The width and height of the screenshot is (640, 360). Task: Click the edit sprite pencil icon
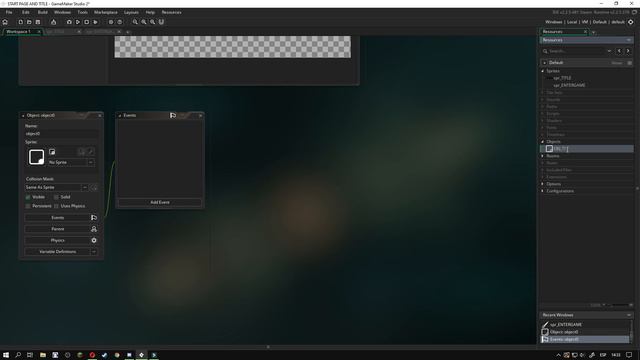(91, 152)
